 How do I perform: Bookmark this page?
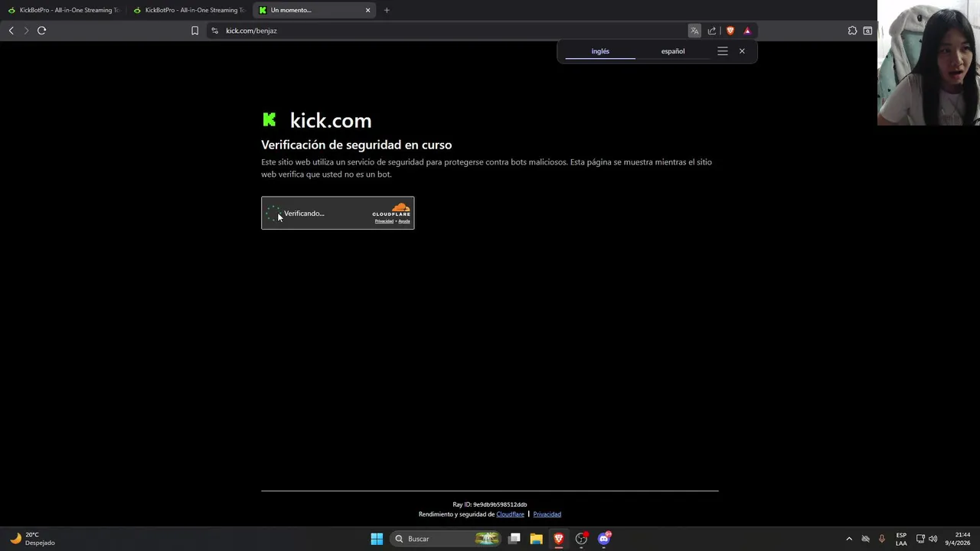coord(194,31)
